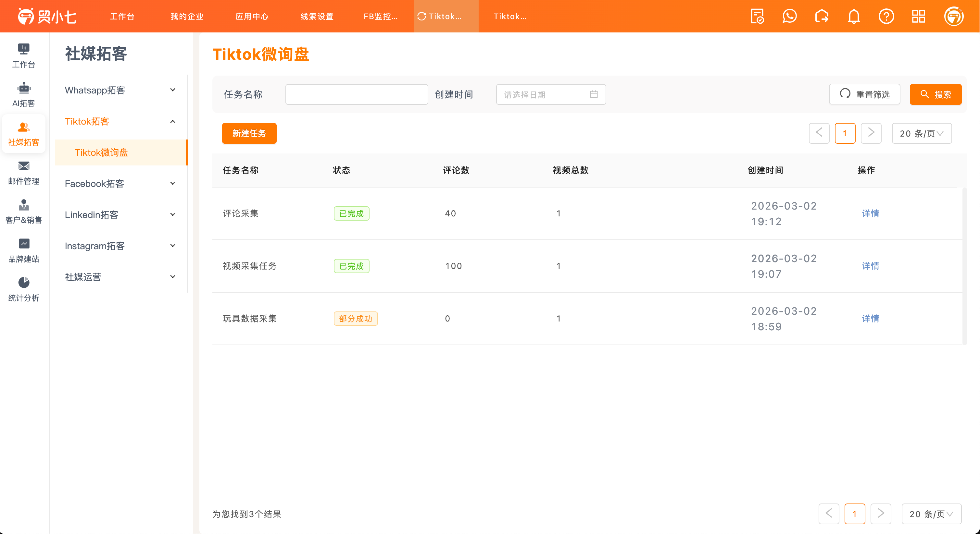Screen dimensions: 980x534
Task: Open the notification bell
Action: point(854,16)
